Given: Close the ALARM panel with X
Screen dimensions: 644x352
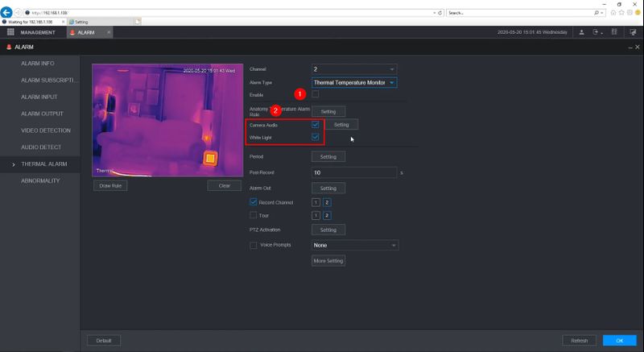Looking at the screenshot, I should [638, 48].
